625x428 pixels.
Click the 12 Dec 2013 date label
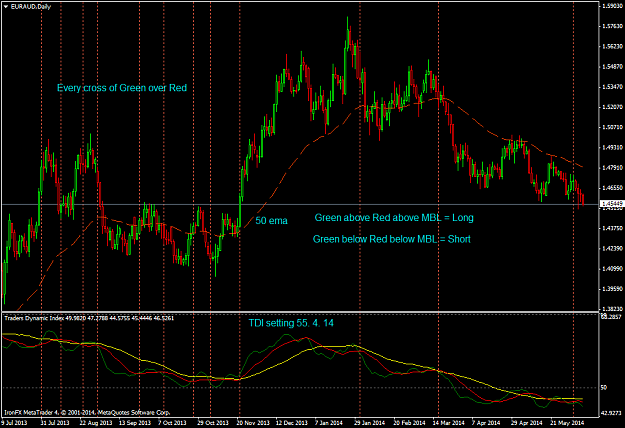point(292,422)
